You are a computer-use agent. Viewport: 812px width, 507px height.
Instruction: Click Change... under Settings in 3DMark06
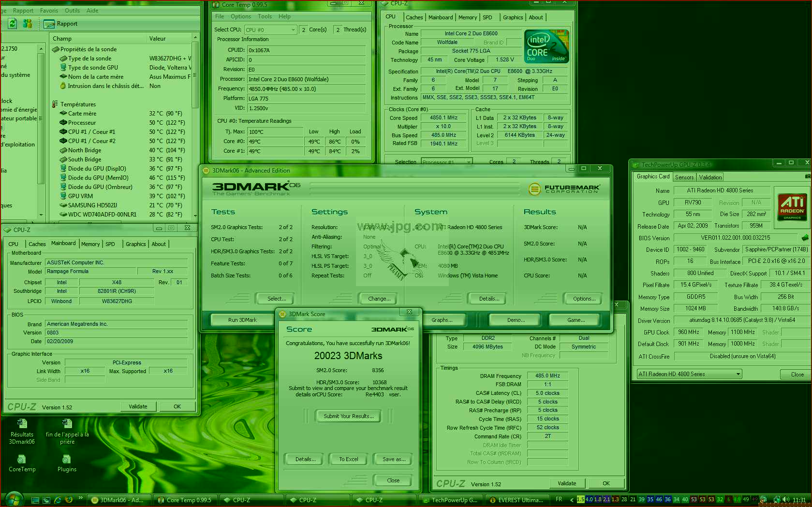pyautogui.click(x=379, y=299)
